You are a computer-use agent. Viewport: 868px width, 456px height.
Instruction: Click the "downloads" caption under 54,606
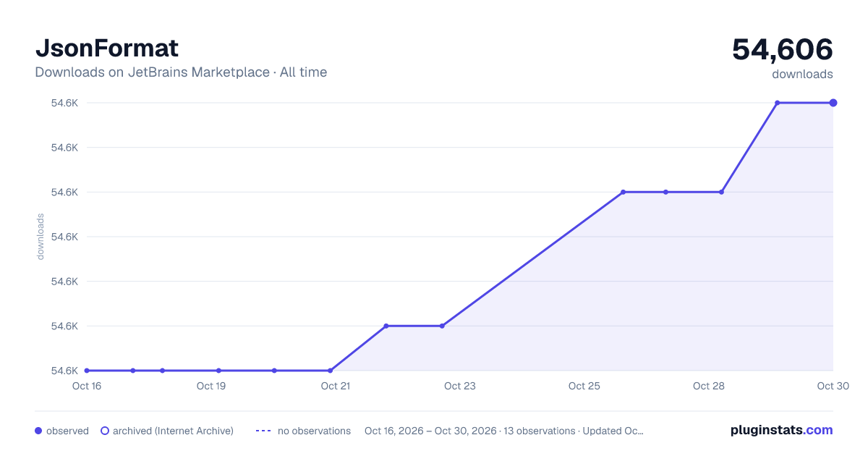pos(802,74)
